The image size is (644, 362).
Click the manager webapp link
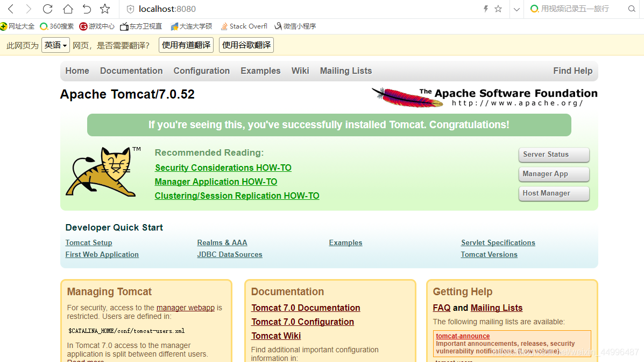click(x=186, y=308)
